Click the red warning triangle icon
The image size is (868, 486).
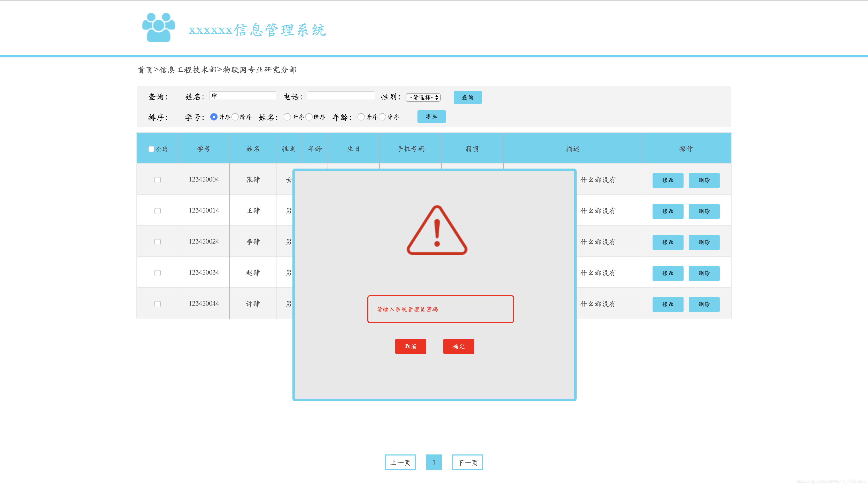tap(437, 230)
